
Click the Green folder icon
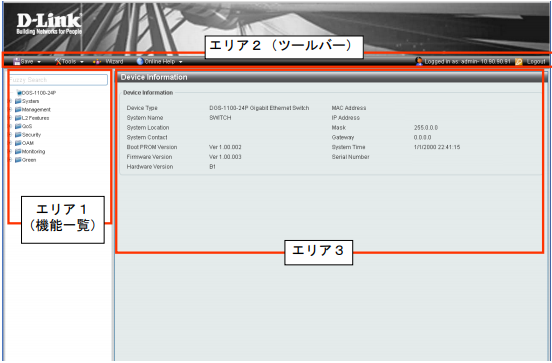(18, 160)
